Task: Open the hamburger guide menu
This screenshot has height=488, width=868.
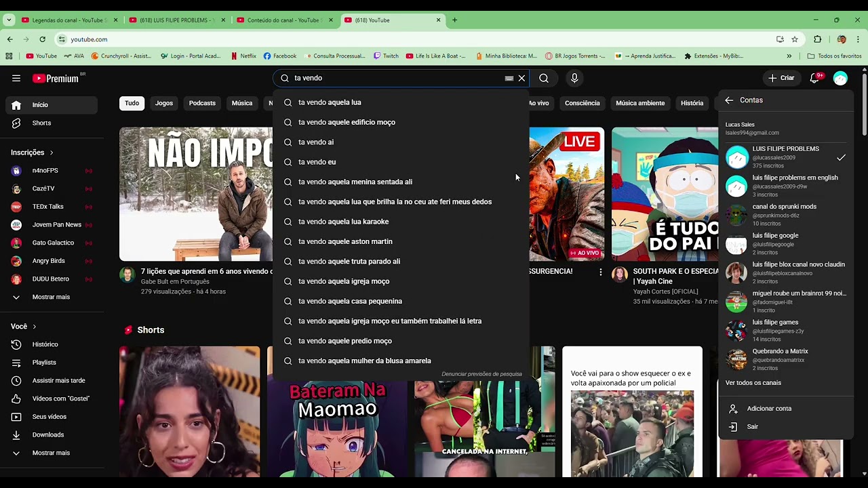Action: [x=16, y=78]
